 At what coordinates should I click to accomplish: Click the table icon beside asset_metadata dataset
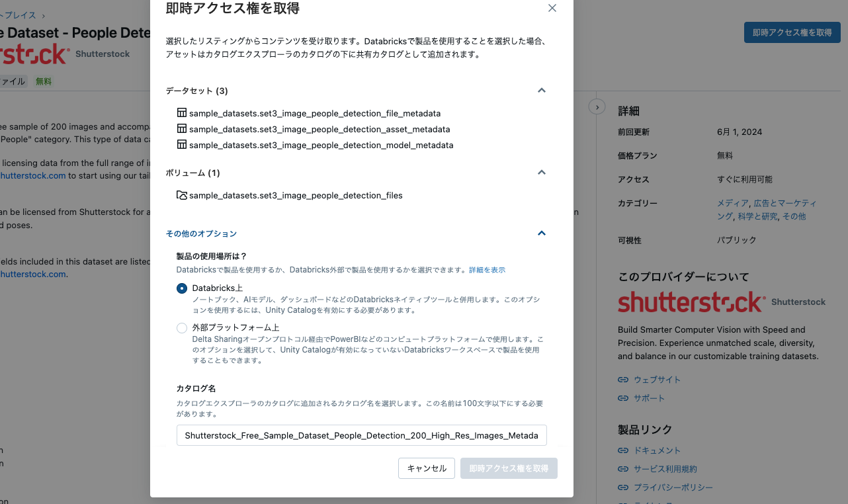tap(181, 129)
